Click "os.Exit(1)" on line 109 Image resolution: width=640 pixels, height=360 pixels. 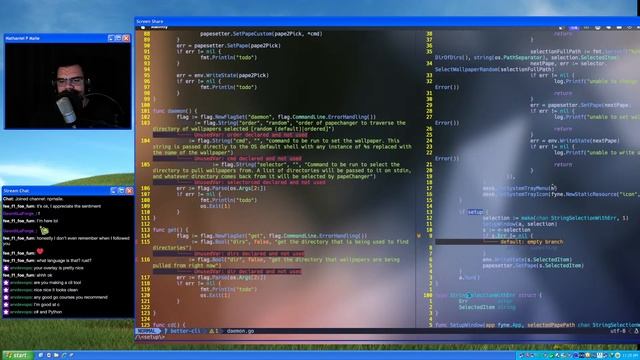click(x=215, y=206)
